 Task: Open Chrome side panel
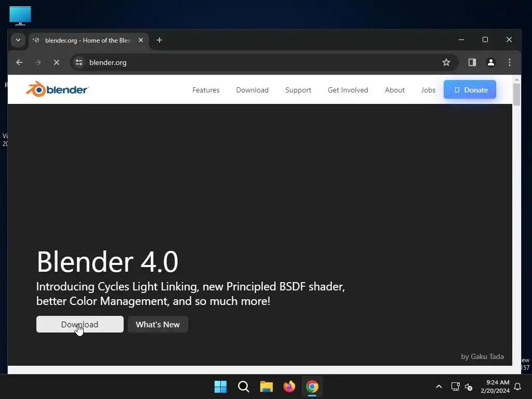472,62
